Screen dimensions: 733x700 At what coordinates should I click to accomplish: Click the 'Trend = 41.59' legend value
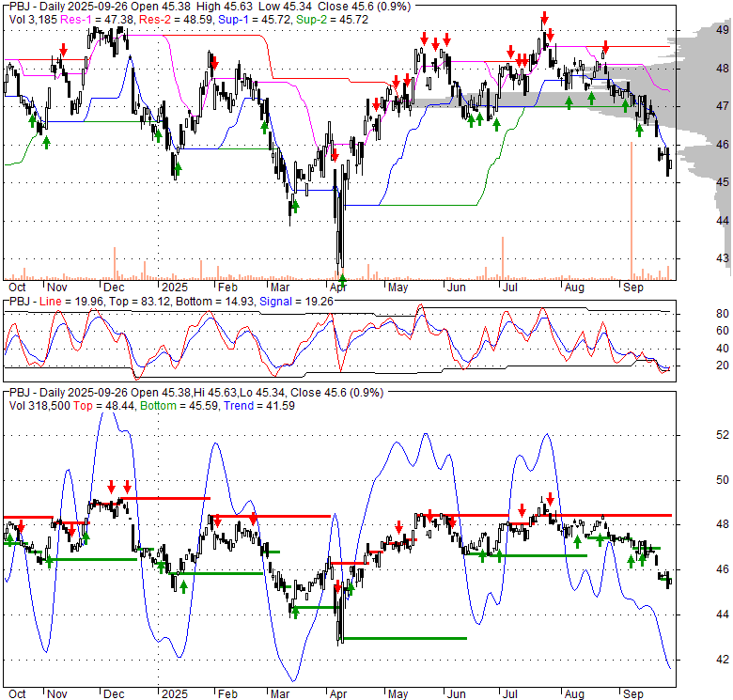259,406
